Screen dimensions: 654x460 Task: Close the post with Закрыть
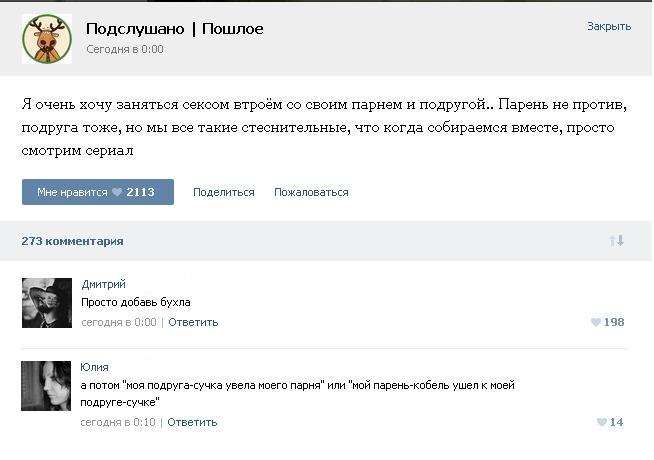(x=609, y=26)
